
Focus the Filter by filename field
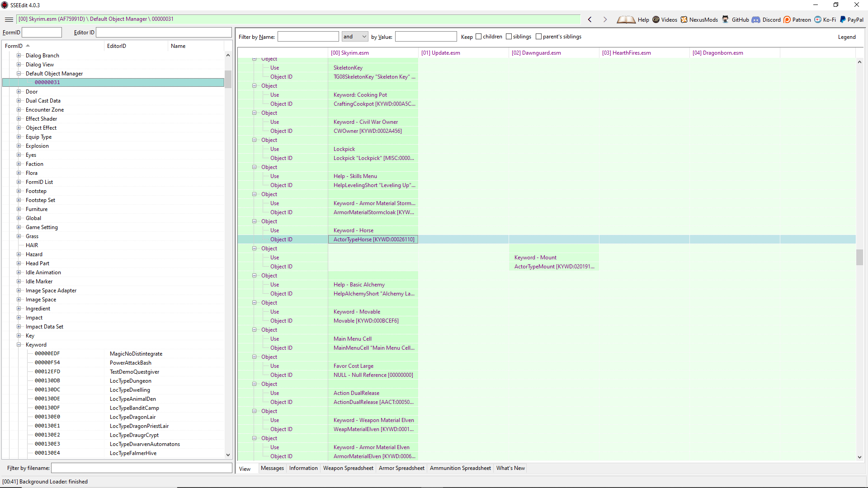click(x=142, y=468)
